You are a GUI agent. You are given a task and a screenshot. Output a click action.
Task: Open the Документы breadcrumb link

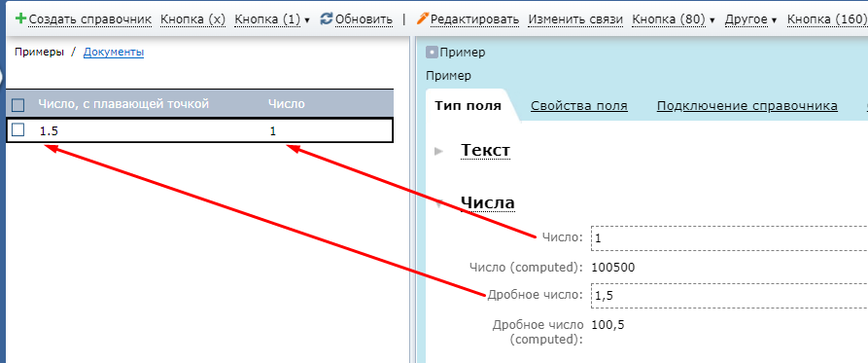point(114,53)
